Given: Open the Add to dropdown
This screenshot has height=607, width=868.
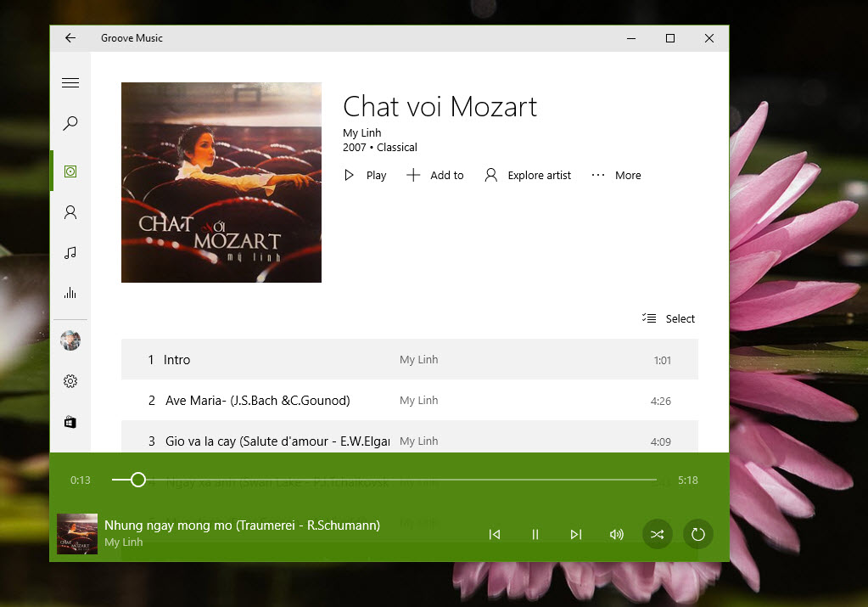Looking at the screenshot, I should coord(435,175).
